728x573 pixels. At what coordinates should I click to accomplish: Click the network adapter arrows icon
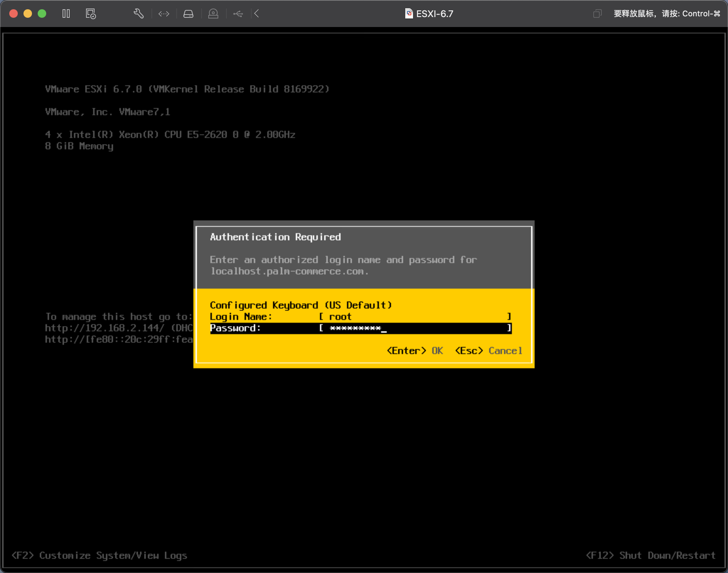pyautogui.click(x=164, y=14)
